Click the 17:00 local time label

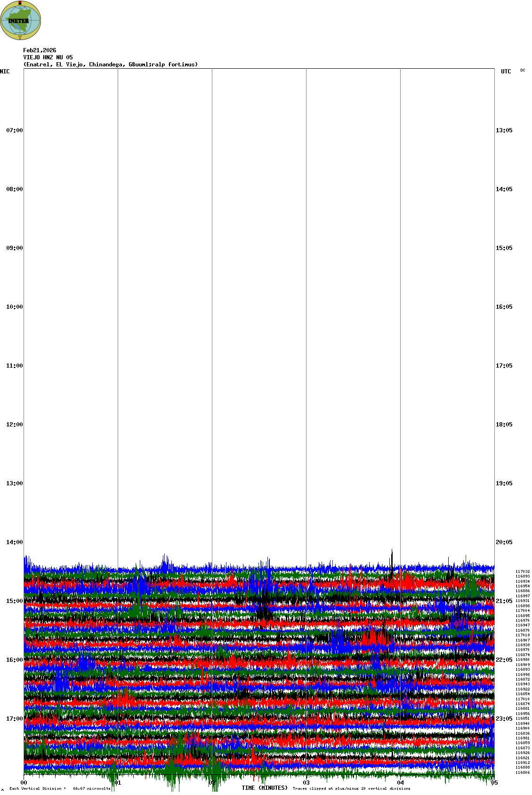(14, 719)
